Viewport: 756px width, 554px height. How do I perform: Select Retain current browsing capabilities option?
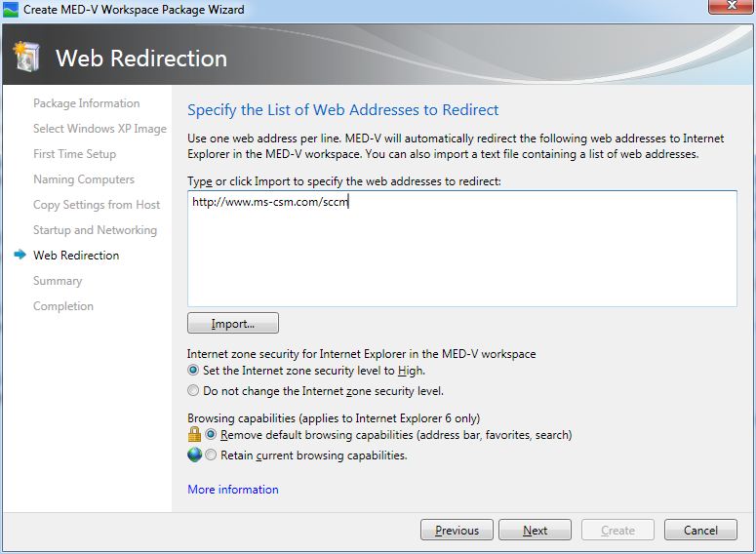click(211, 455)
